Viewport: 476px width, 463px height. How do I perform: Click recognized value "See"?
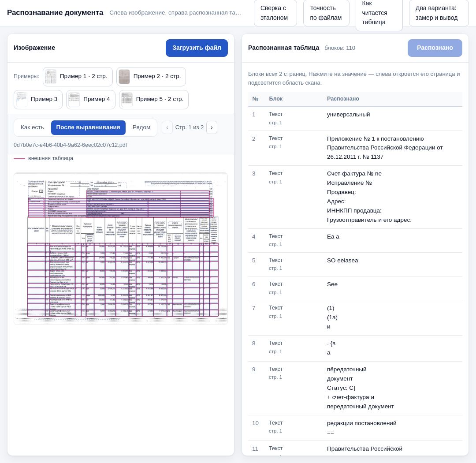pos(332,284)
